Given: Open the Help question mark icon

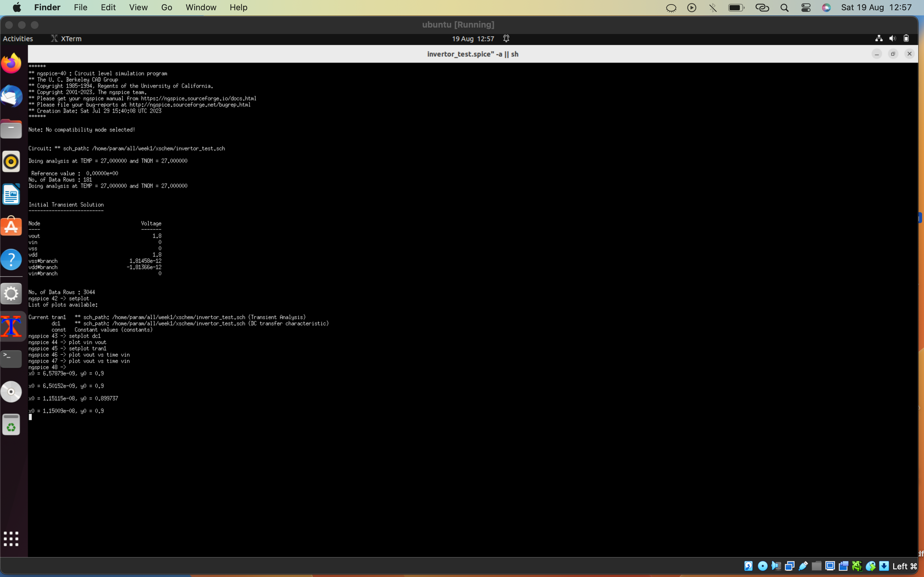Looking at the screenshot, I should pos(11,260).
